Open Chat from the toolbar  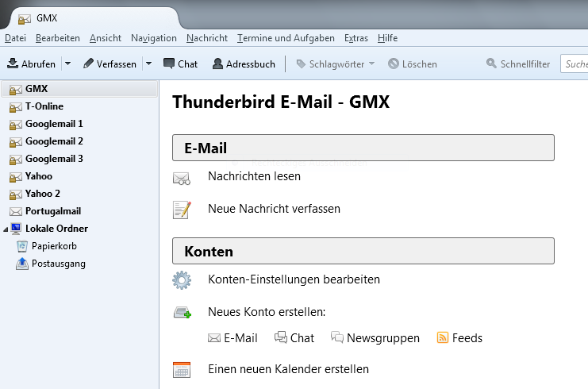pos(180,64)
